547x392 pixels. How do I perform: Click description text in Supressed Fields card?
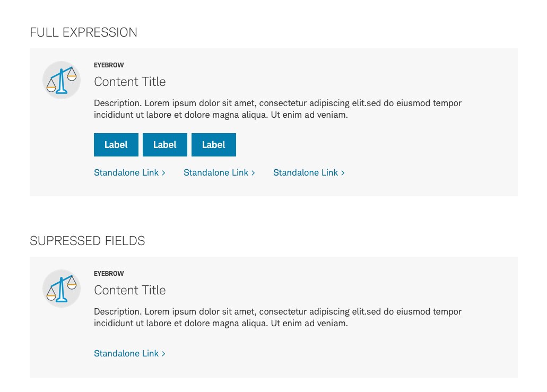pyautogui.click(x=277, y=317)
